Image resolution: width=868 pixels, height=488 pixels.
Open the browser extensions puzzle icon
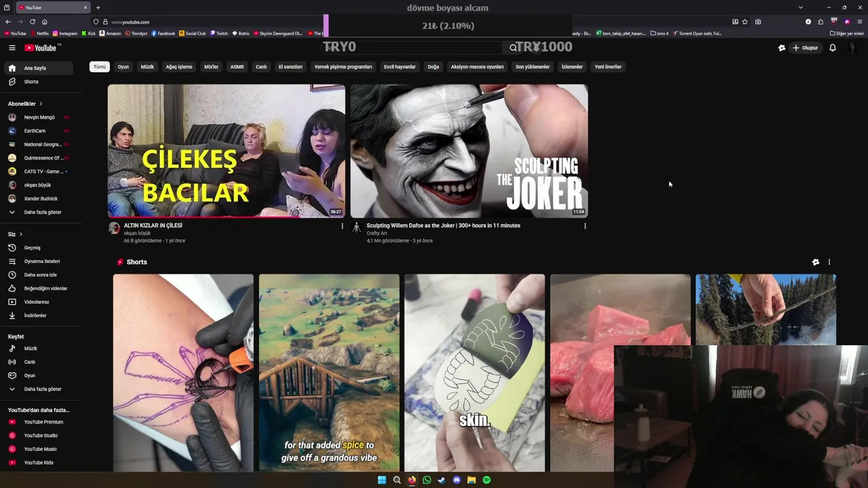tap(821, 22)
